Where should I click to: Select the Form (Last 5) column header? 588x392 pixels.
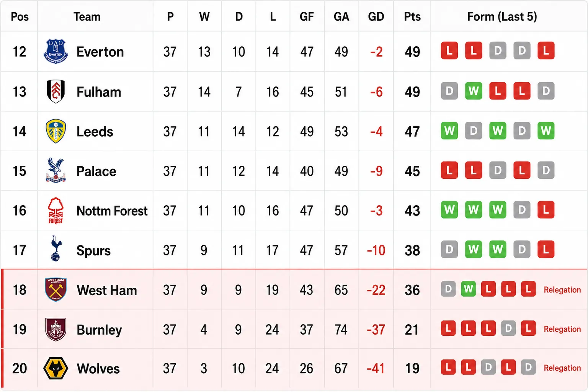click(x=502, y=16)
